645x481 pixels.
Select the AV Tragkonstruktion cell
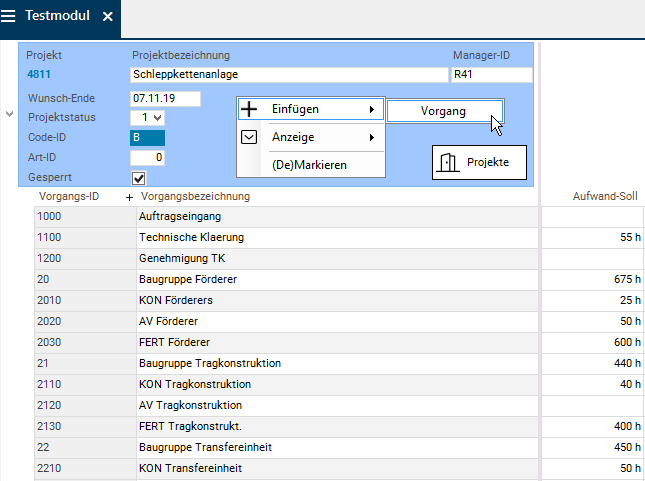point(337,405)
